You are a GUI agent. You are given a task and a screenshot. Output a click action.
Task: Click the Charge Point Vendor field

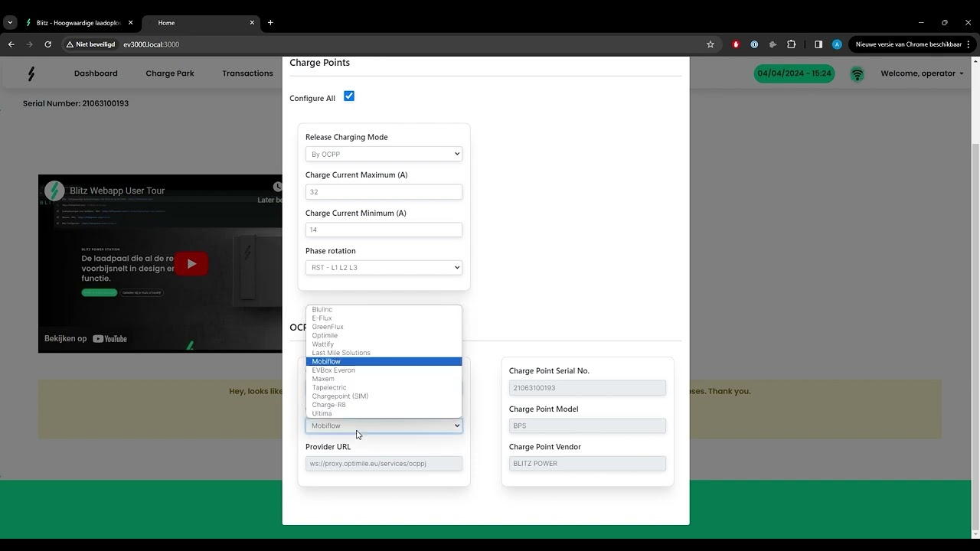587,463
